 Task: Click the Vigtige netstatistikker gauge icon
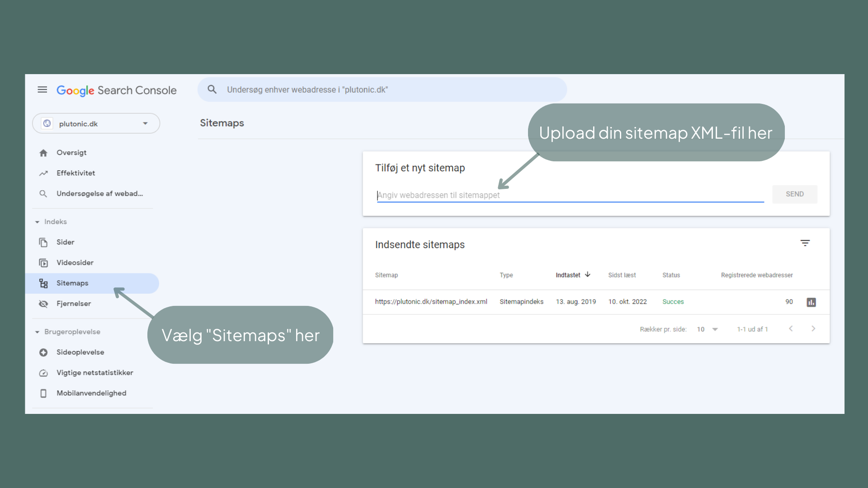[x=43, y=373]
